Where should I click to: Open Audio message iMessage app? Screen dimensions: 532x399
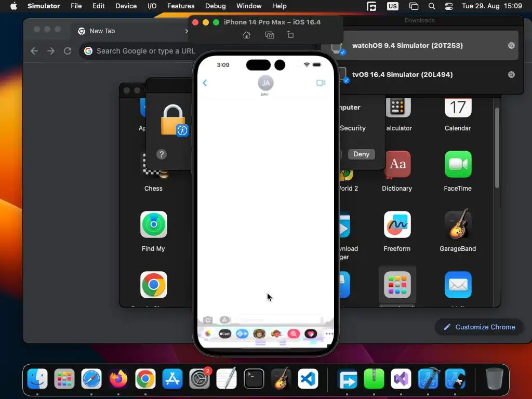click(x=242, y=334)
